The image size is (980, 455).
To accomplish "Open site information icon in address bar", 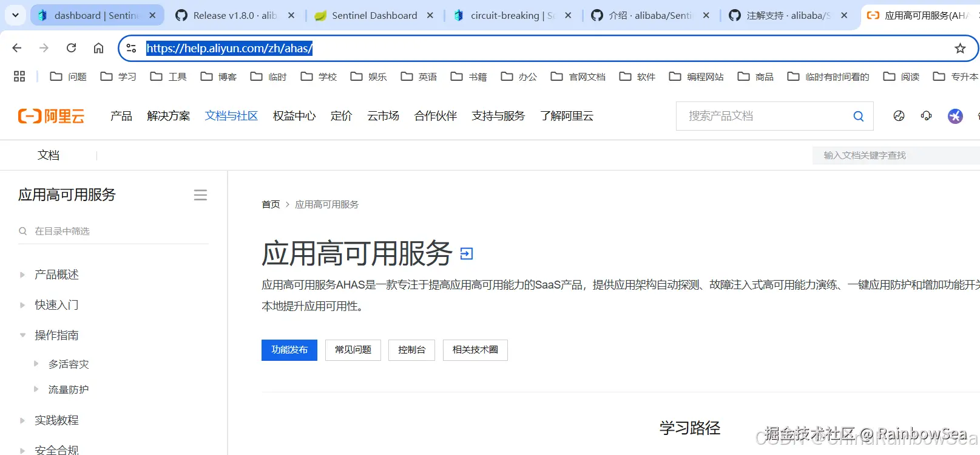I will coord(131,48).
